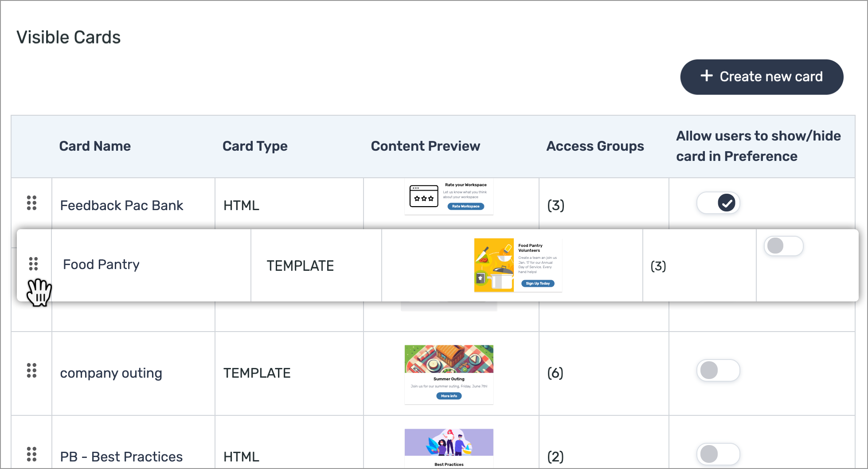Click Rate Workspace button in preview

click(x=465, y=206)
